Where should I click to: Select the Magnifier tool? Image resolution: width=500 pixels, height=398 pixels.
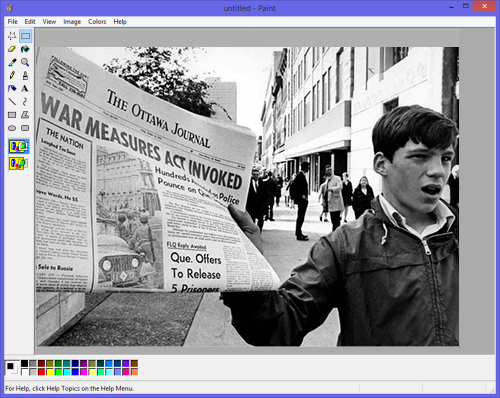coord(25,62)
